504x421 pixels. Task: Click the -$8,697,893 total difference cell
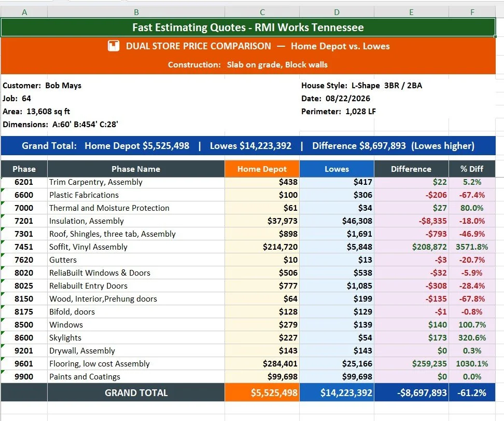click(411, 392)
